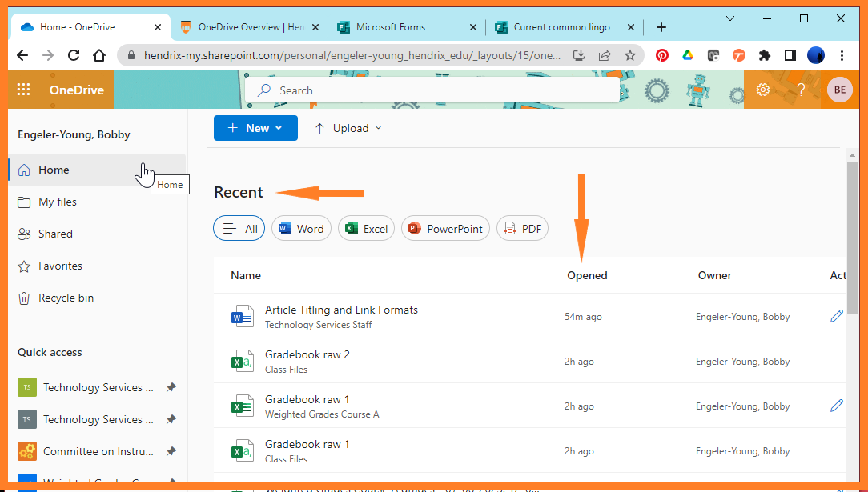
Task: Toggle the Word file filter
Action: pos(301,228)
